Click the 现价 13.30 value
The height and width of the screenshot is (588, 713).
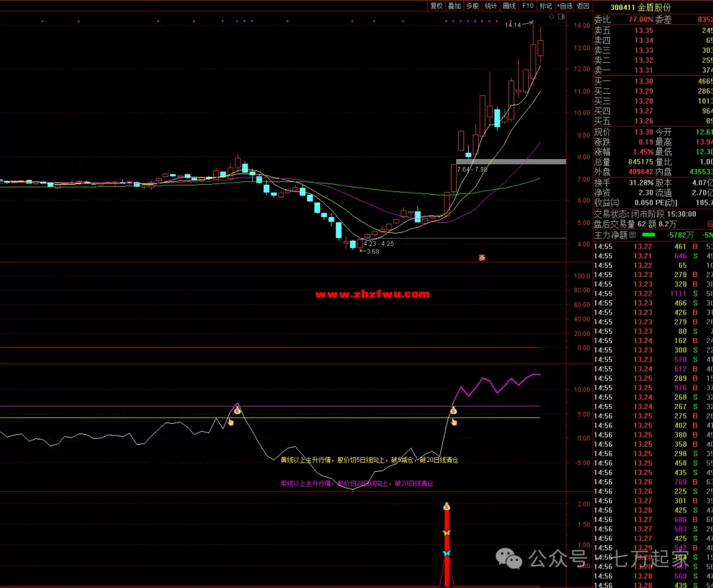click(x=644, y=132)
